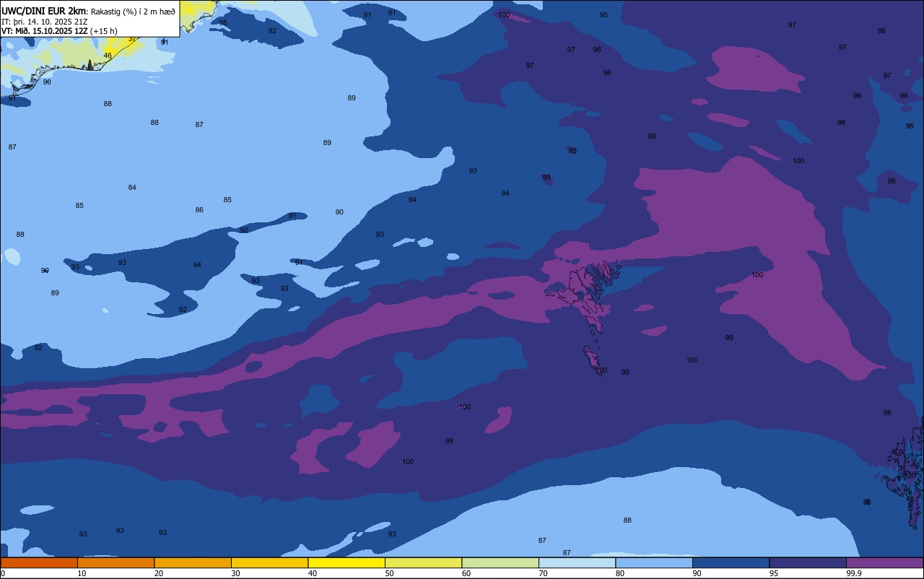Select the 30–40 legend color block

point(269,562)
